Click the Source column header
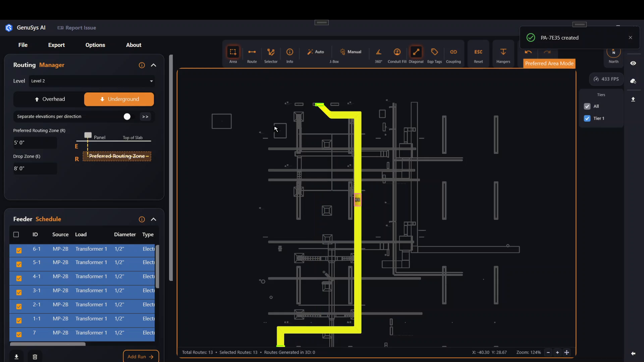 (60, 235)
